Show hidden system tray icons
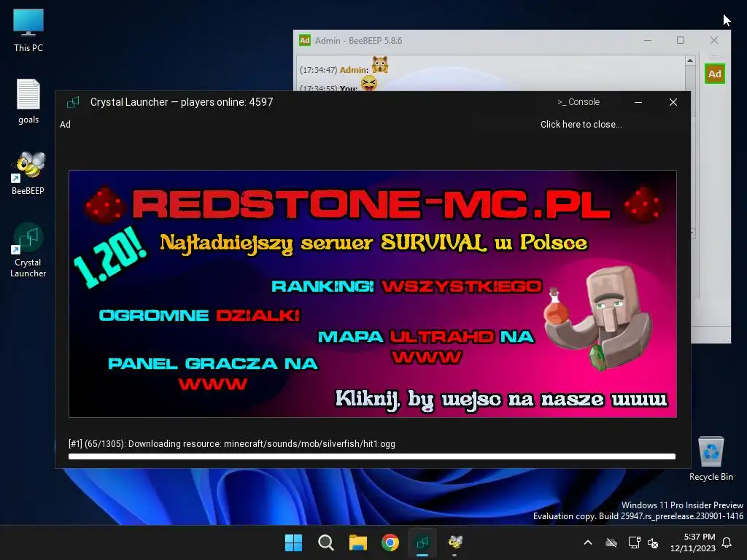Viewport: 747px width, 560px height. click(588, 542)
